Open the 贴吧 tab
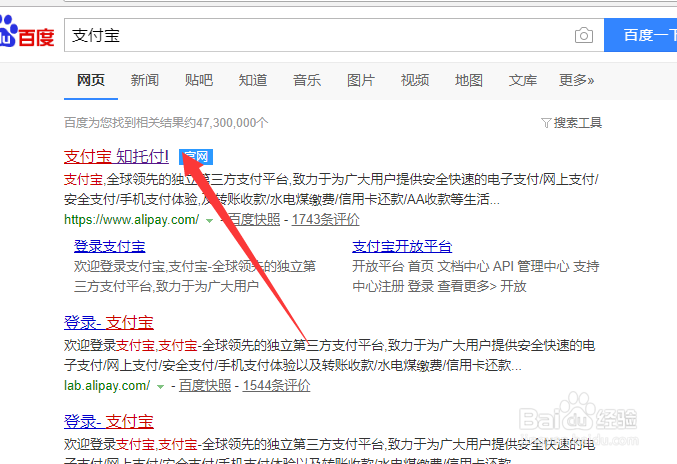The image size is (677, 464). coord(199,80)
